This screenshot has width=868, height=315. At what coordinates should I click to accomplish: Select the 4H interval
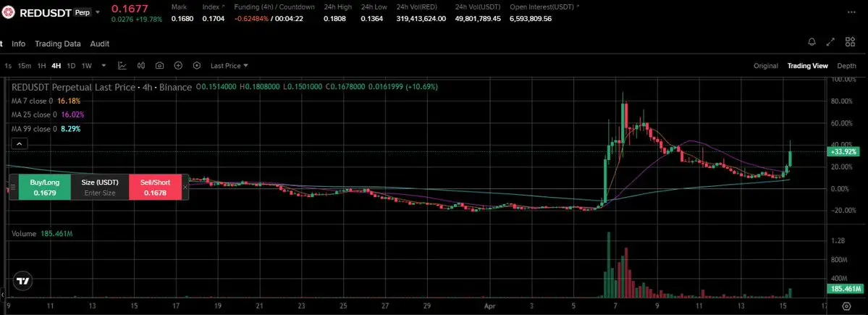(56, 65)
